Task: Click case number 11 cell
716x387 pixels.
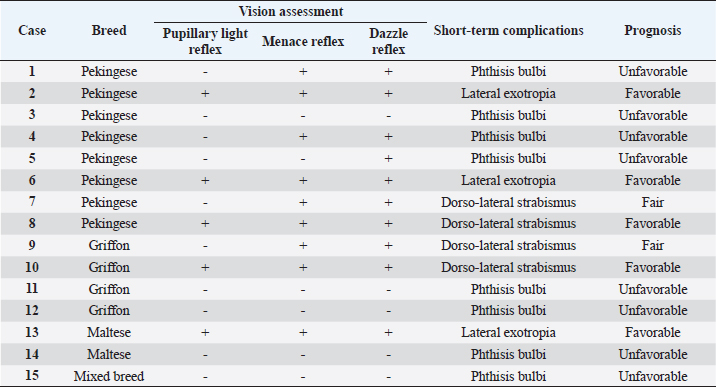Action: (32, 289)
